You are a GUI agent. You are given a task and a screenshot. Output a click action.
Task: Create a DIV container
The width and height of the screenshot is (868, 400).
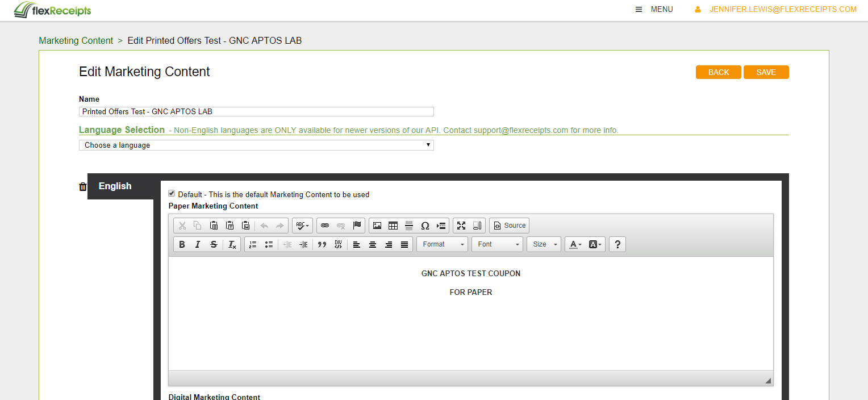[x=338, y=244]
